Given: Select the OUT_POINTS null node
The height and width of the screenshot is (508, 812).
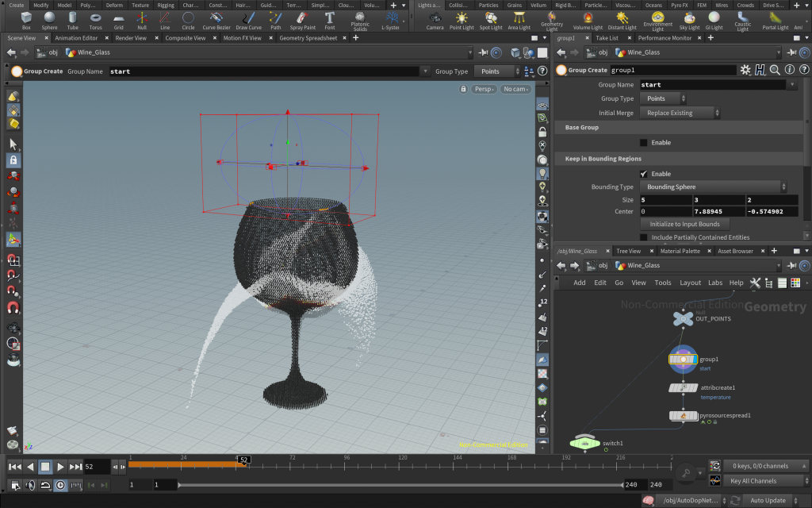Looking at the screenshot, I should pos(683,319).
